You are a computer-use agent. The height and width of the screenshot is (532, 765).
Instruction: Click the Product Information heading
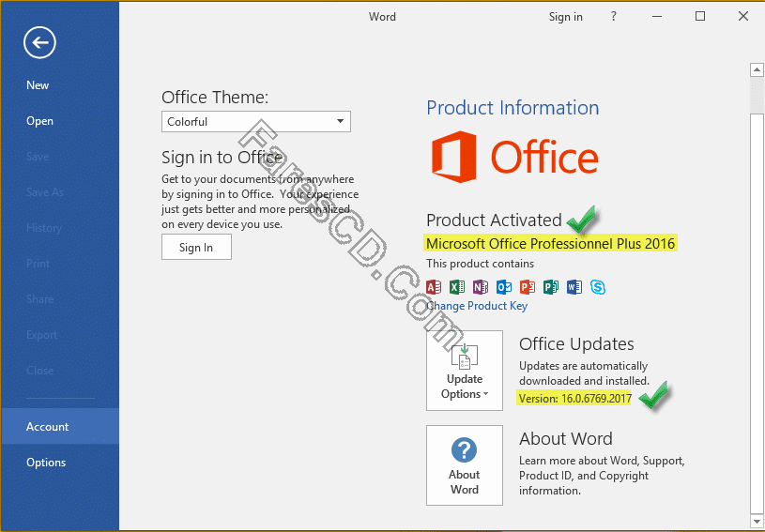pyautogui.click(x=513, y=108)
